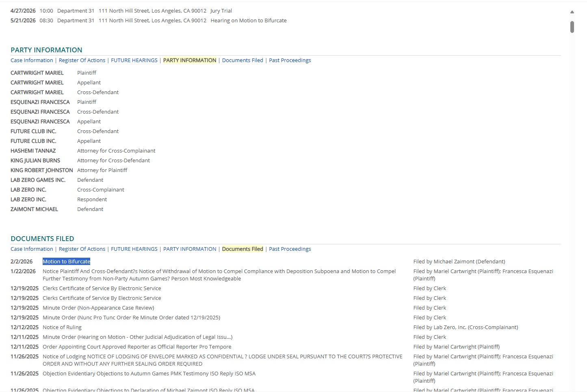The width and height of the screenshot is (587, 392).
Task: Open Order Appointing Court Approved Reporter
Action: click(x=137, y=347)
